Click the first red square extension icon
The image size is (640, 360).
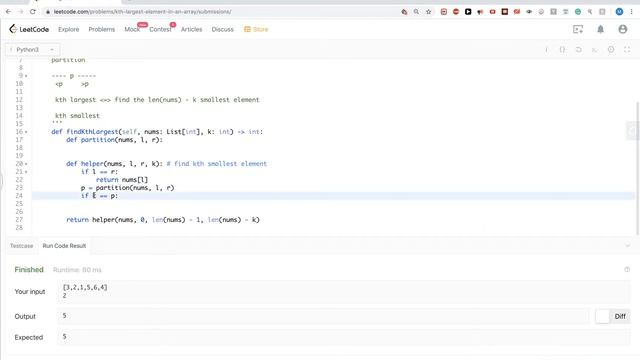[444, 12]
